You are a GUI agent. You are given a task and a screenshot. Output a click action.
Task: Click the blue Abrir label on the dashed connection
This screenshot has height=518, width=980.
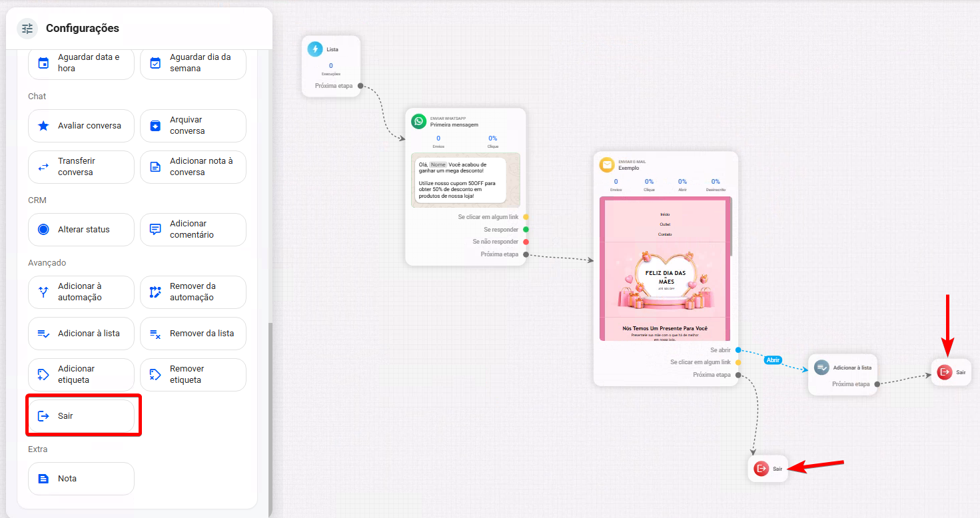click(x=773, y=360)
